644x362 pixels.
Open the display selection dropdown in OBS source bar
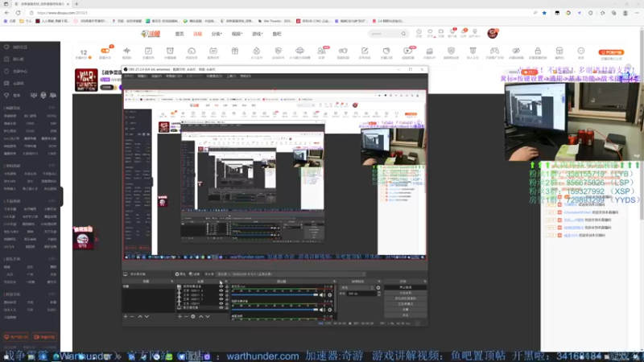[x=291, y=274]
